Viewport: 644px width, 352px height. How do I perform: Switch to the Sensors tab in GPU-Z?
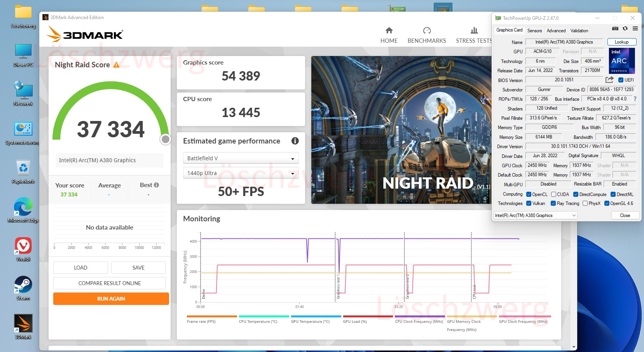tap(534, 31)
